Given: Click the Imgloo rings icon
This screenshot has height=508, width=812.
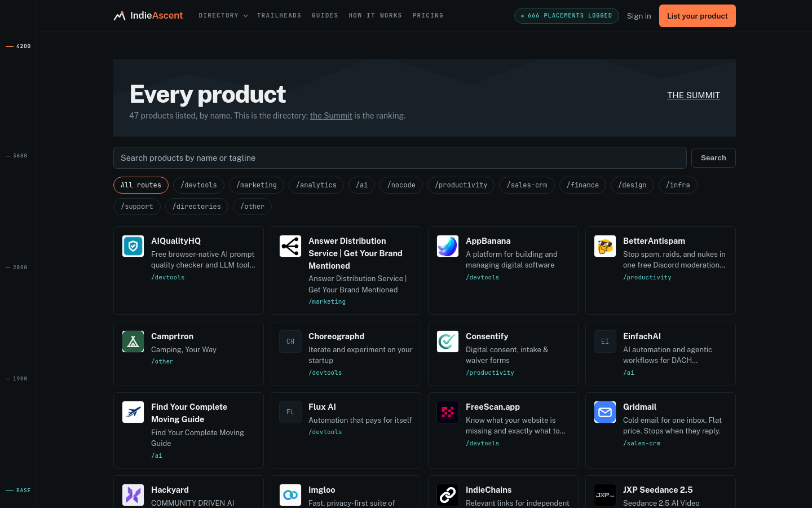Looking at the screenshot, I should (x=290, y=495).
